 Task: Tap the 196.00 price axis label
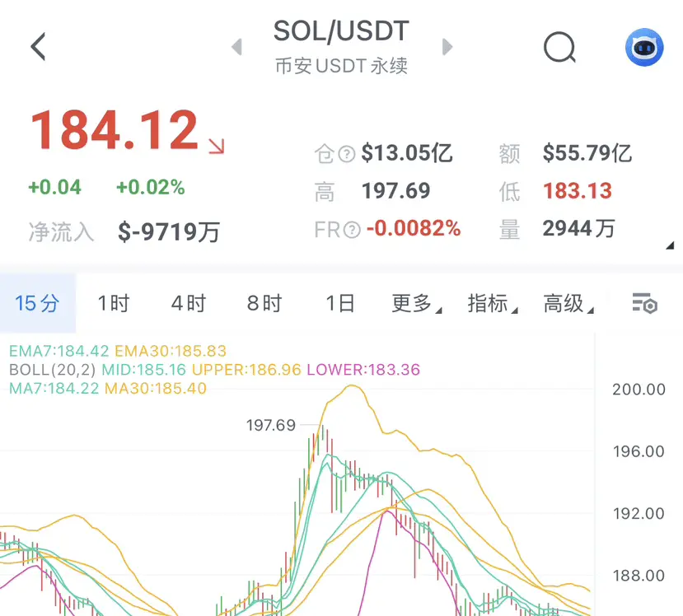point(639,451)
